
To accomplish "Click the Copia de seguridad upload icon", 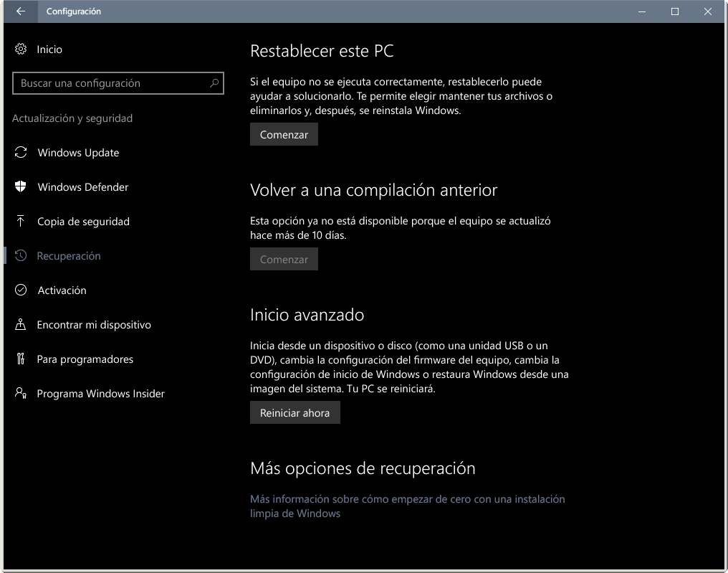I will point(21,221).
